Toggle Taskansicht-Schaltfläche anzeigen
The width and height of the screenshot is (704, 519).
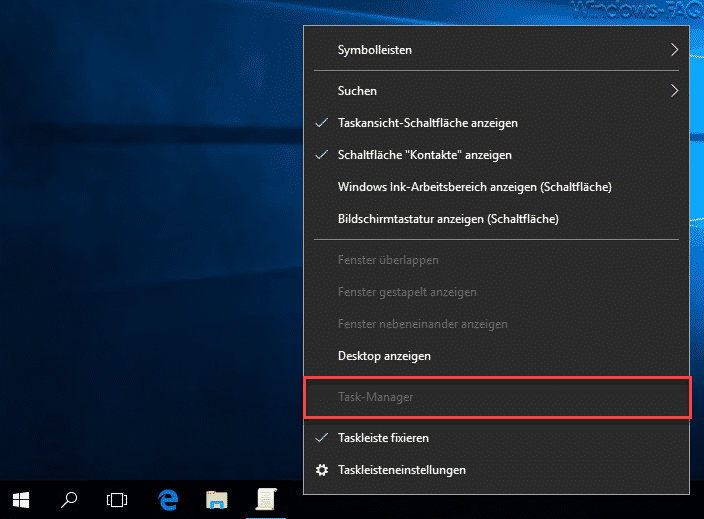click(496, 123)
